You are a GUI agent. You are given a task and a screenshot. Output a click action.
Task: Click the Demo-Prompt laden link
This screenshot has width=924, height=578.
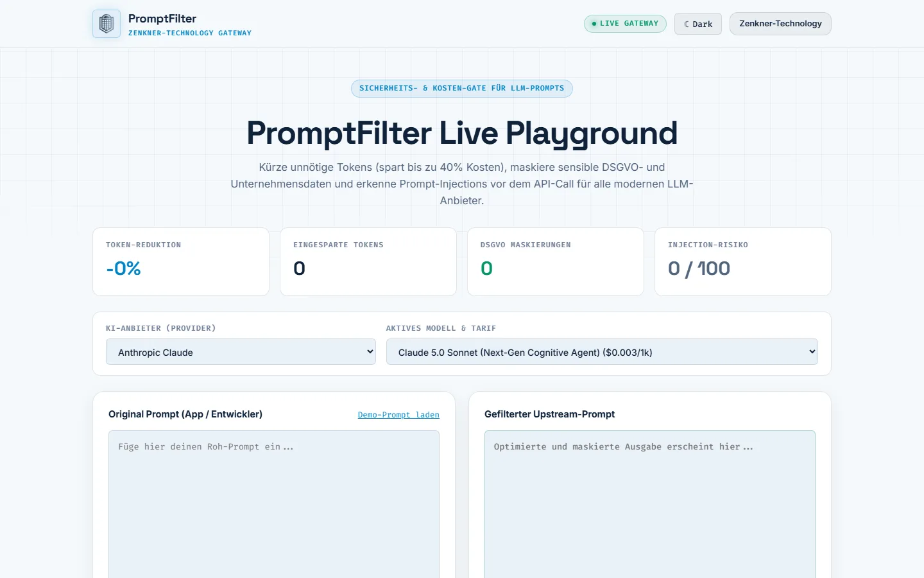[398, 415]
